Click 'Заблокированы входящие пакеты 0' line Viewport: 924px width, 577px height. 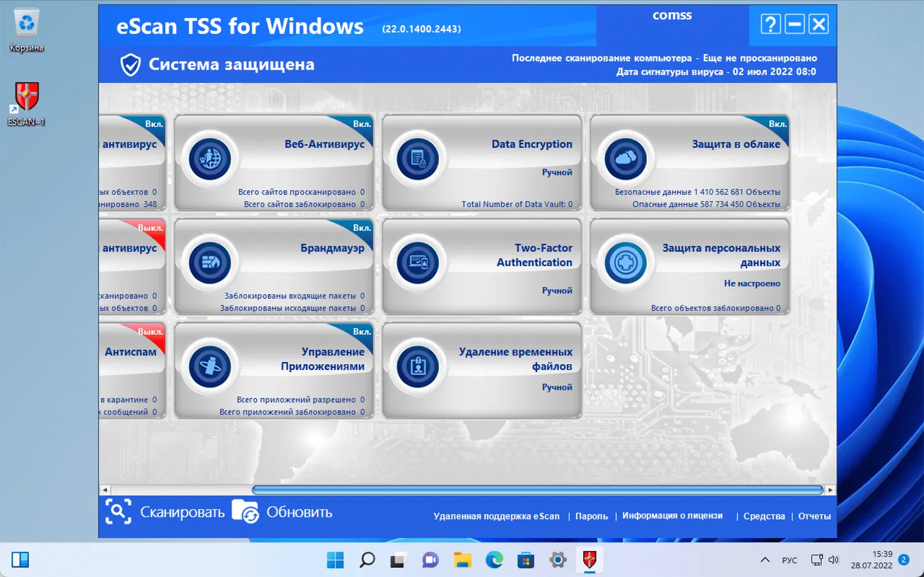[x=294, y=296]
